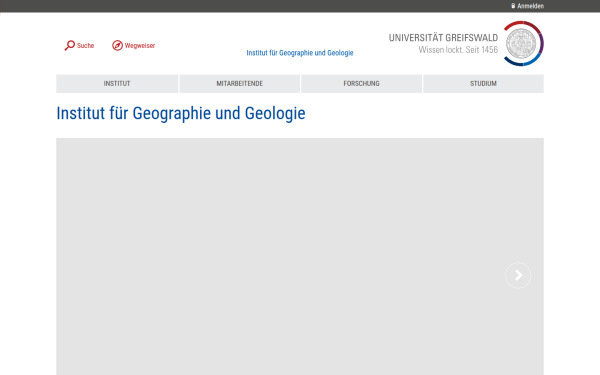
Task: Open the small Institut für Geographie und Geologie link
Action: [300, 53]
